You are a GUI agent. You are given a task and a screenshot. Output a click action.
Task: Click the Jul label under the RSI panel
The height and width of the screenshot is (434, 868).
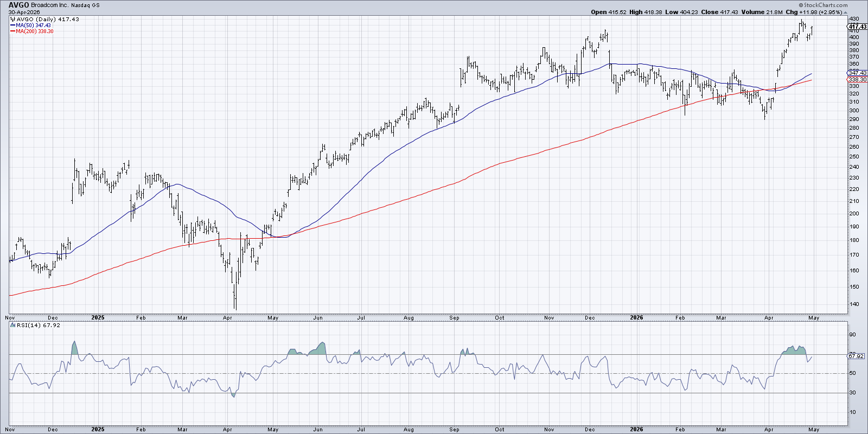[x=361, y=429]
